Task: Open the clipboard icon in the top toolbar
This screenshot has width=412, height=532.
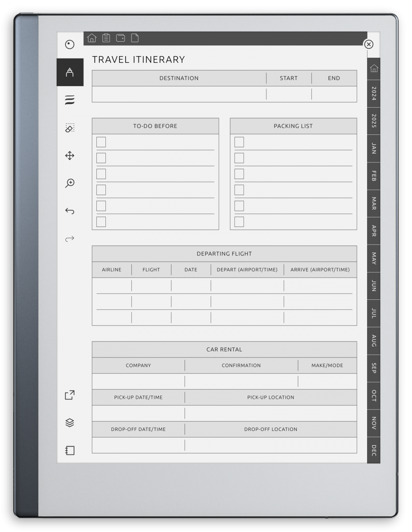Action: point(106,38)
